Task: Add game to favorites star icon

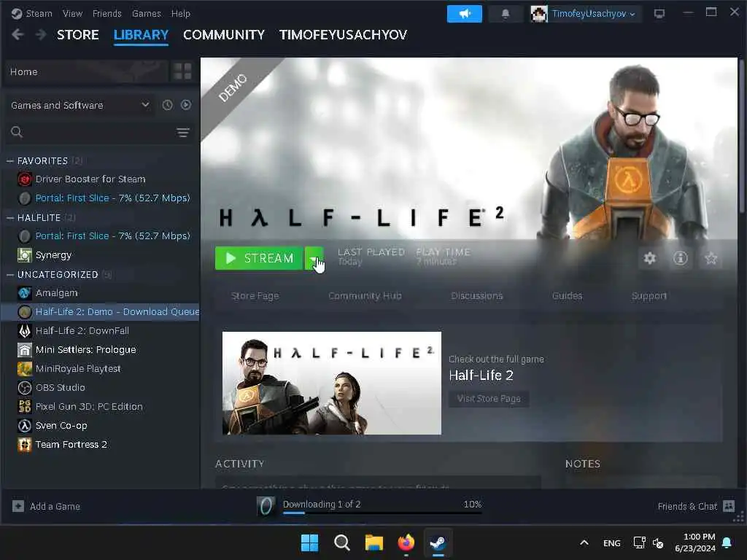Action: (x=711, y=258)
